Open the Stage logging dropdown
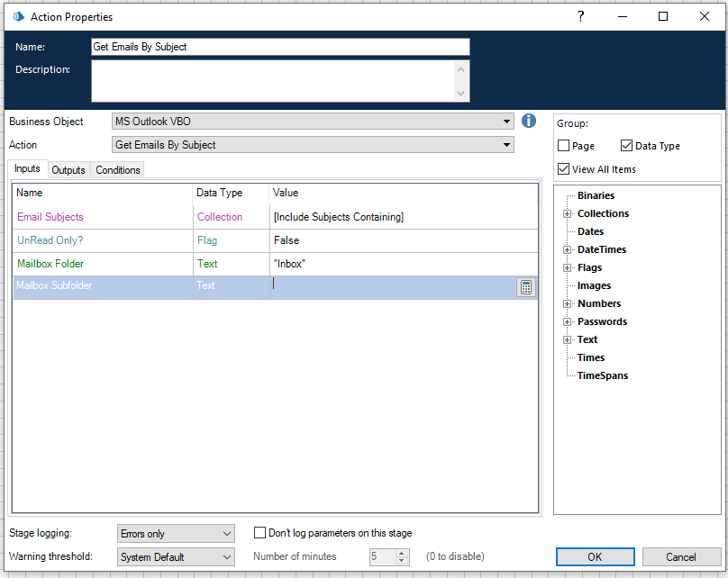Viewport: 728px width, 578px height. click(226, 534)
